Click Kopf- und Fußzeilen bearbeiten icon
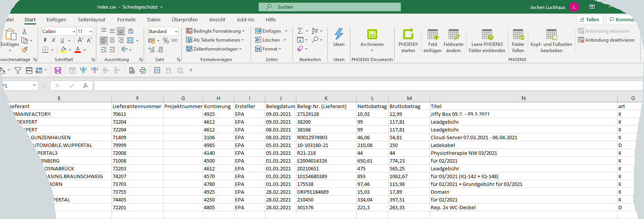 pyautogui.click(x=552, y=34)
